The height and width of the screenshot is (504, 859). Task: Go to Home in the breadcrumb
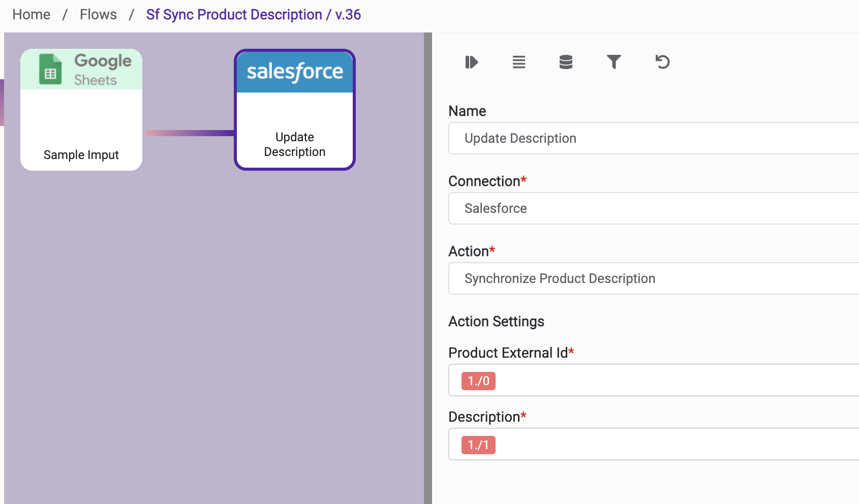(x=32, y=15)
